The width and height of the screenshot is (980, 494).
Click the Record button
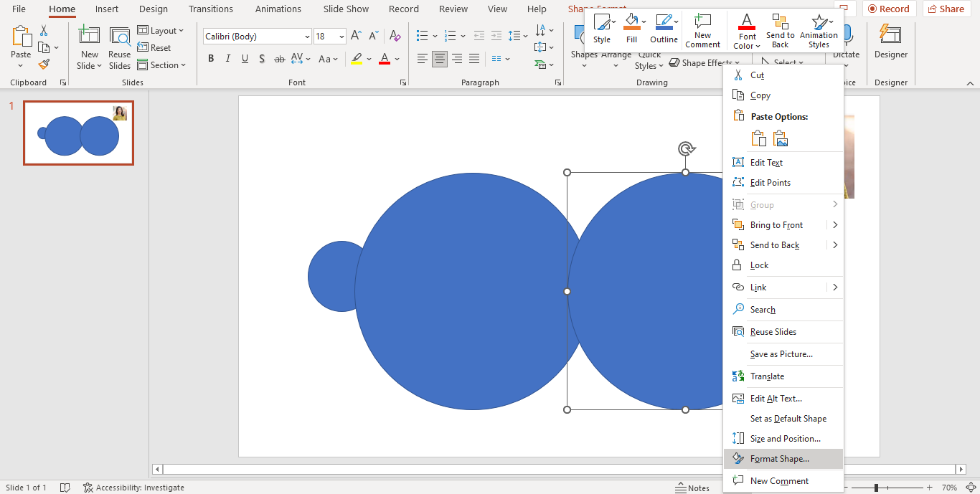point(889,9)
